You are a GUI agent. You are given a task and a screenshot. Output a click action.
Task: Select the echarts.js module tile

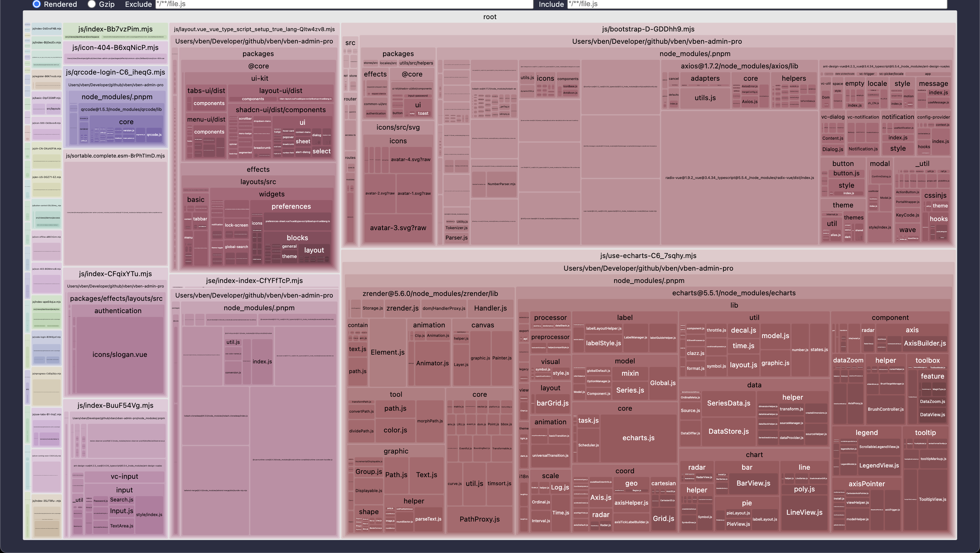(x=638, y=438)
